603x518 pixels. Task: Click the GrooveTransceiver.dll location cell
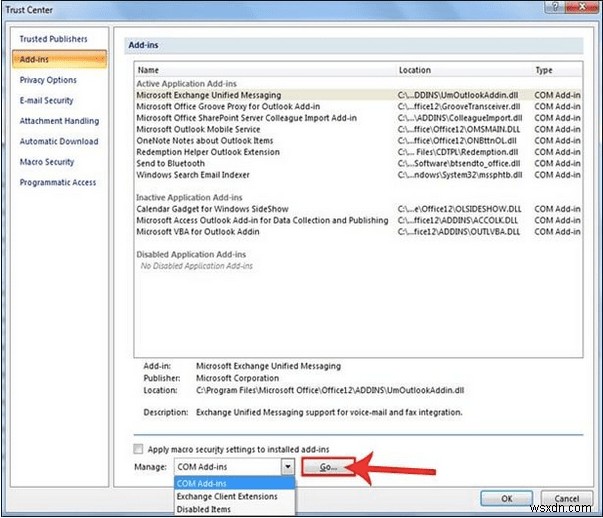pos(459,107)
